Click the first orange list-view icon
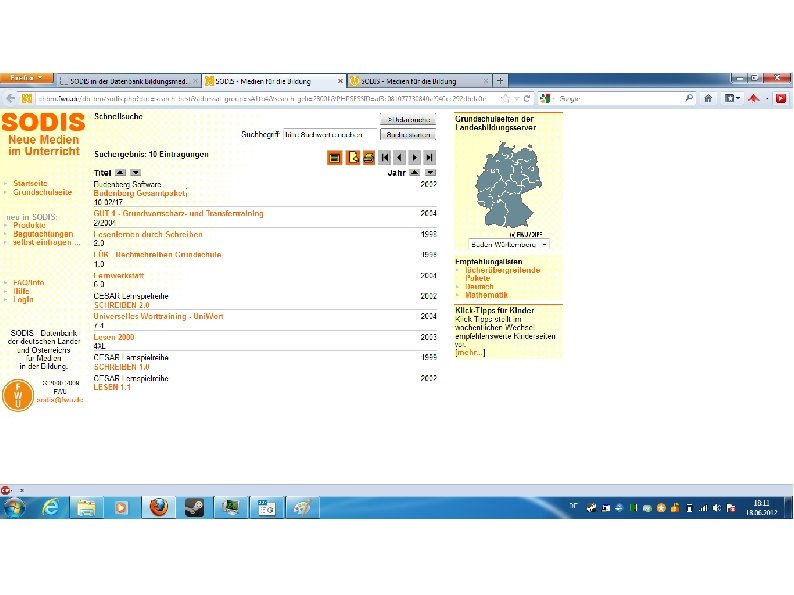This screenshot has width=794, height=595. (334, 157)
